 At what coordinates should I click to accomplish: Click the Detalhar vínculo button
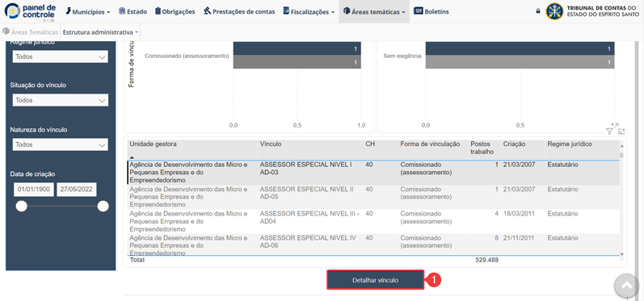(x=375, y=281)
